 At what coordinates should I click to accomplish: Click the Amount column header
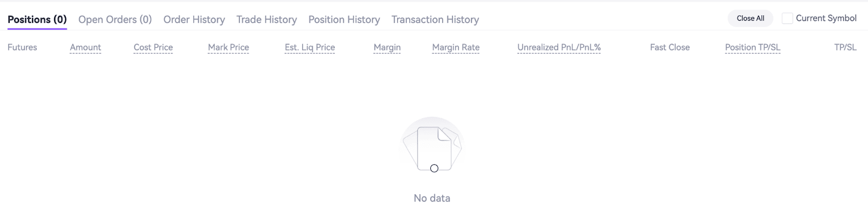click(85, 47)
